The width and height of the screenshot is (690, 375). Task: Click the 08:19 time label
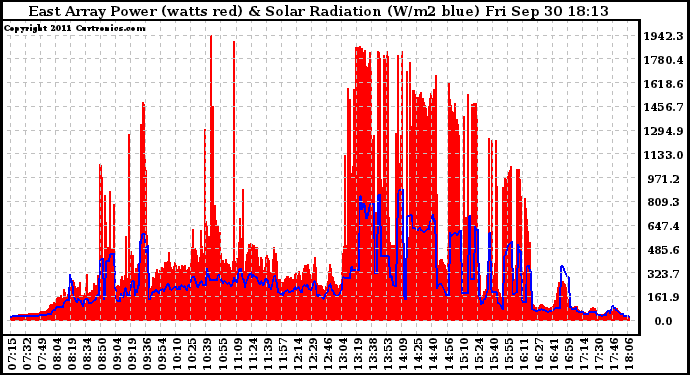coord(72,354)
